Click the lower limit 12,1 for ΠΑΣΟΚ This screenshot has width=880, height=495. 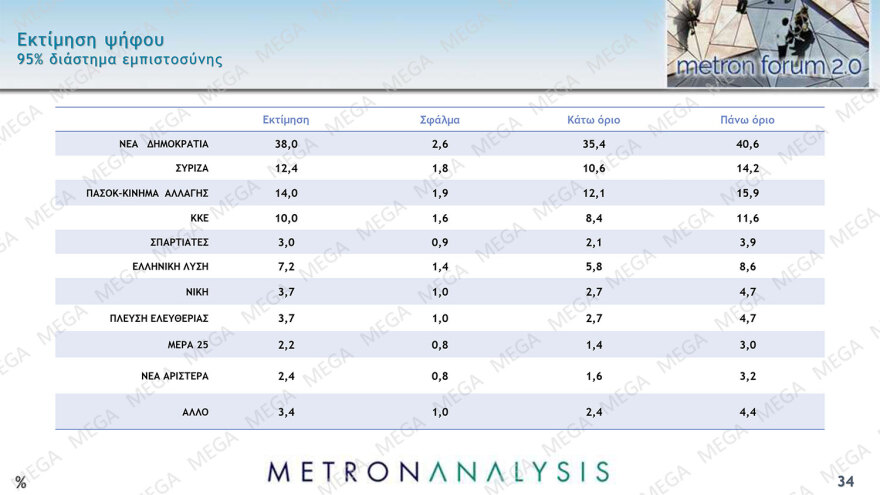[594, 193]
